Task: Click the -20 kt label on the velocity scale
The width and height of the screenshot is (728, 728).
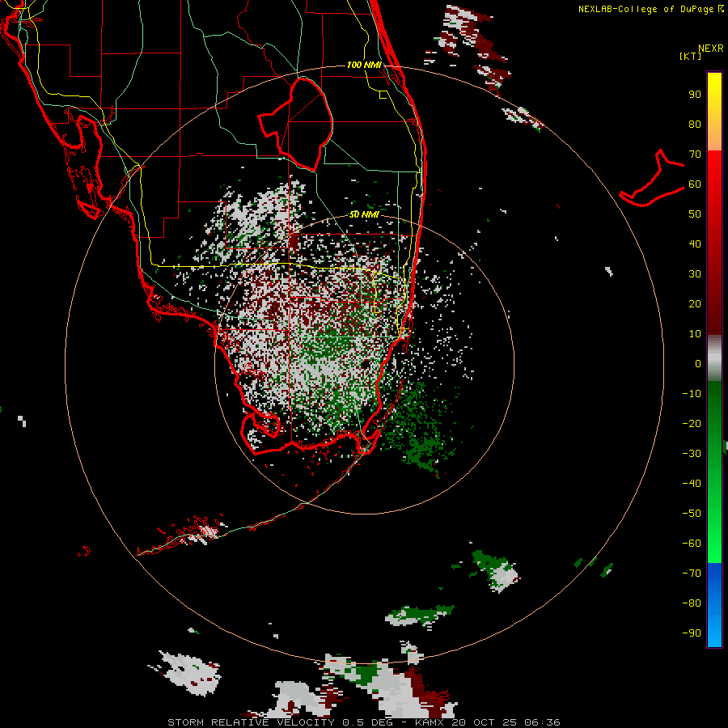Action: (x=692, y=424)
